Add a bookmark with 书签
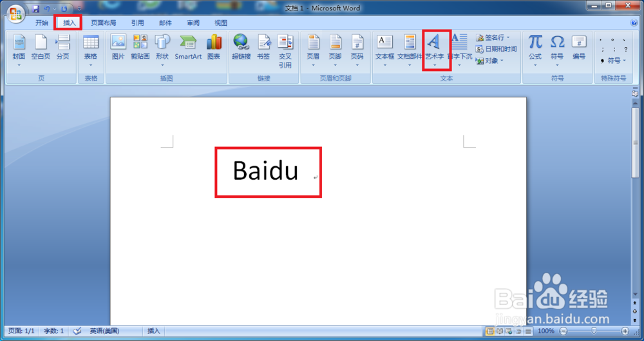The height and width of the screenshot is (341, 644). pyautogui.click(x=263, y=48)
